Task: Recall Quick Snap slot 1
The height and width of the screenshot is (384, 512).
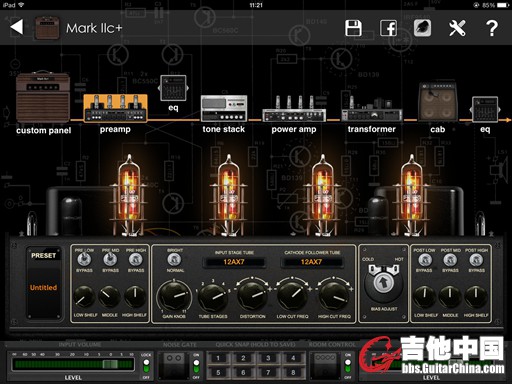Action: coord(218,358)
